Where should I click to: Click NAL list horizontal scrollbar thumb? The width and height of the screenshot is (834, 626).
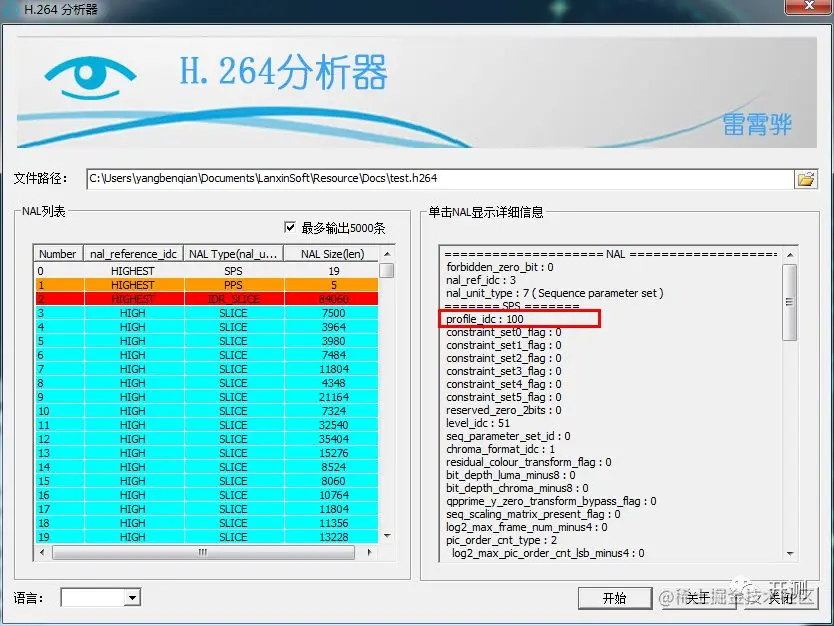pyautogui.click(x=203, y=553)
